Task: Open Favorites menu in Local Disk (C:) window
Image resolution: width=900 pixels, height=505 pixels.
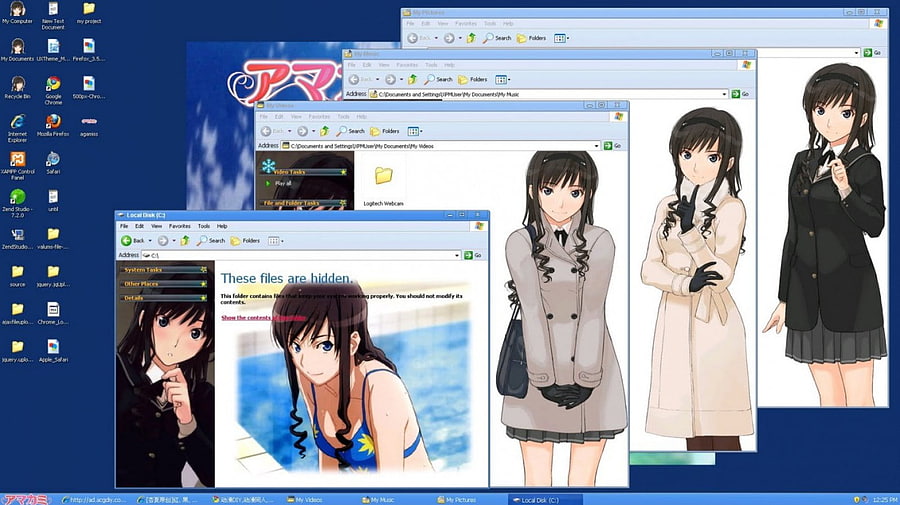Action: [x=180, y=226]
